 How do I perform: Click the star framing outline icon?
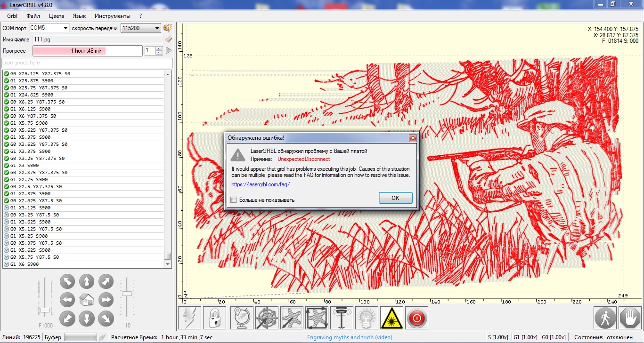click(317, 318)
